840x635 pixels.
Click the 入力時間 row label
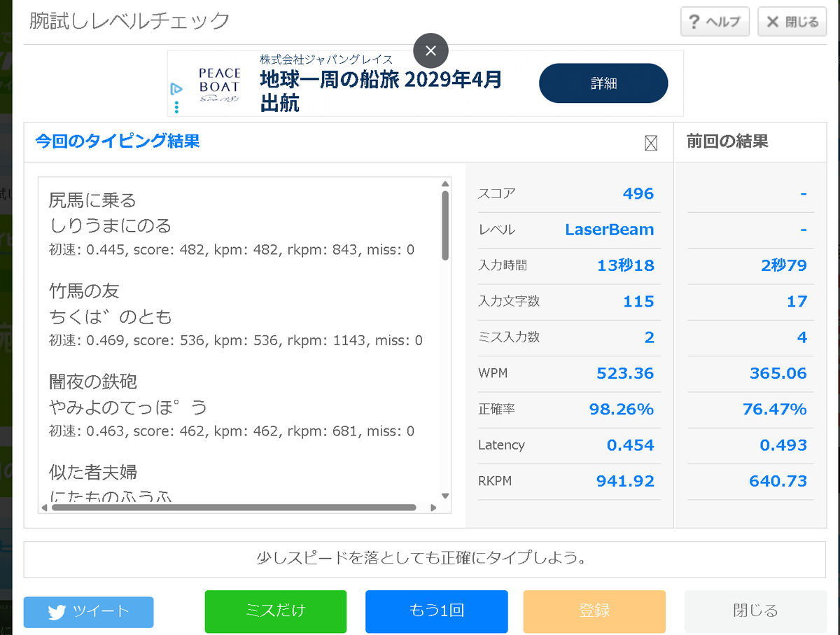pyautogui.click(x=503, y=265)
